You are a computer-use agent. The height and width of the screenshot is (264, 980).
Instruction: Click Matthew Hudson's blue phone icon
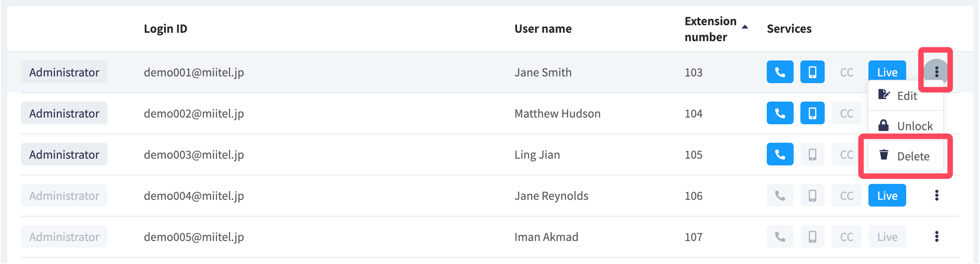point(780,113)
